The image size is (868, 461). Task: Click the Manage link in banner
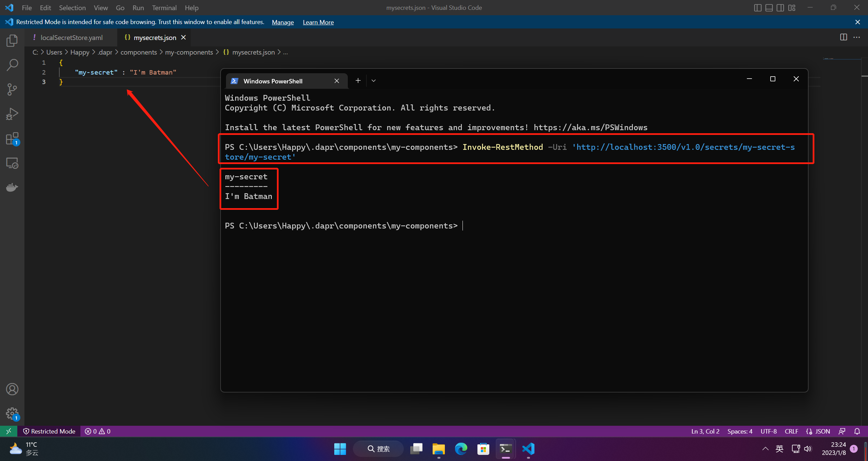click(283, 22)
